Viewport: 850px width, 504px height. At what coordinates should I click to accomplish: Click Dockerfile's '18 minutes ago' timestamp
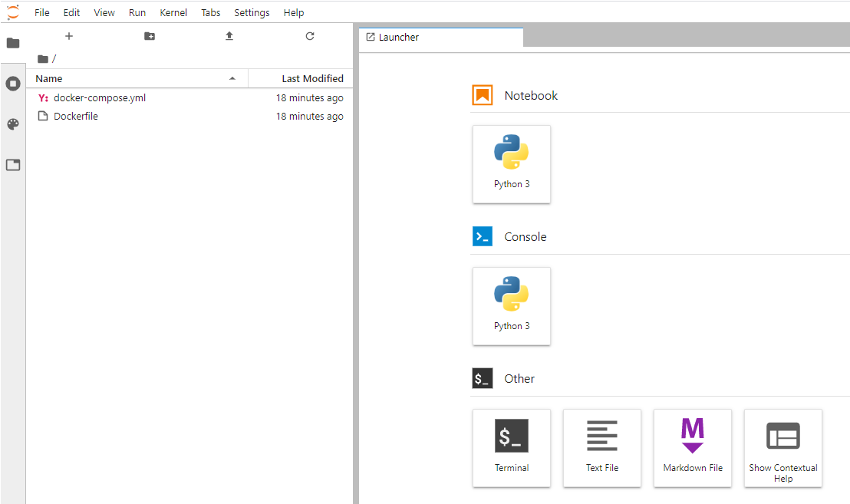(309, 116)
